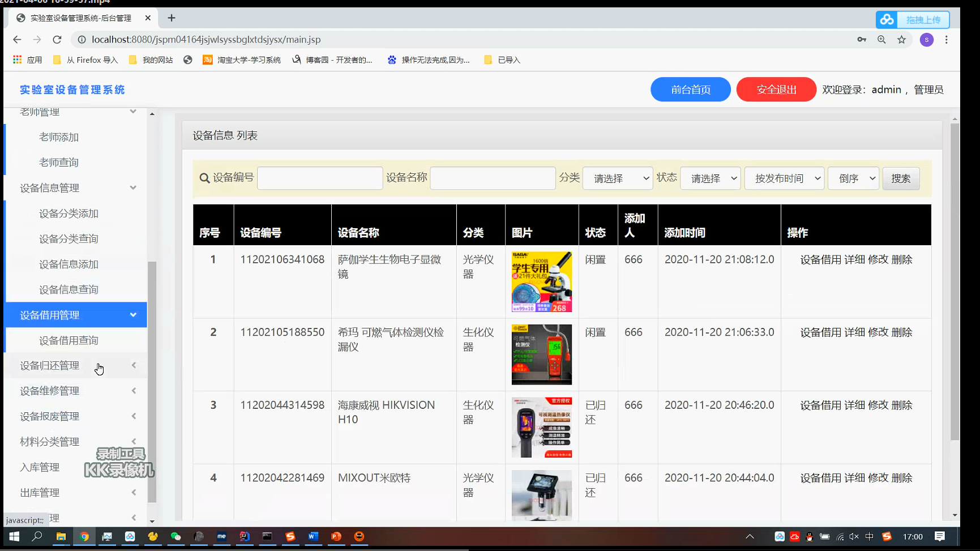Select 设备信息查询 in sidebar
Image resolution: width=980 pixels, height=551 pixels.
point(69,290)
